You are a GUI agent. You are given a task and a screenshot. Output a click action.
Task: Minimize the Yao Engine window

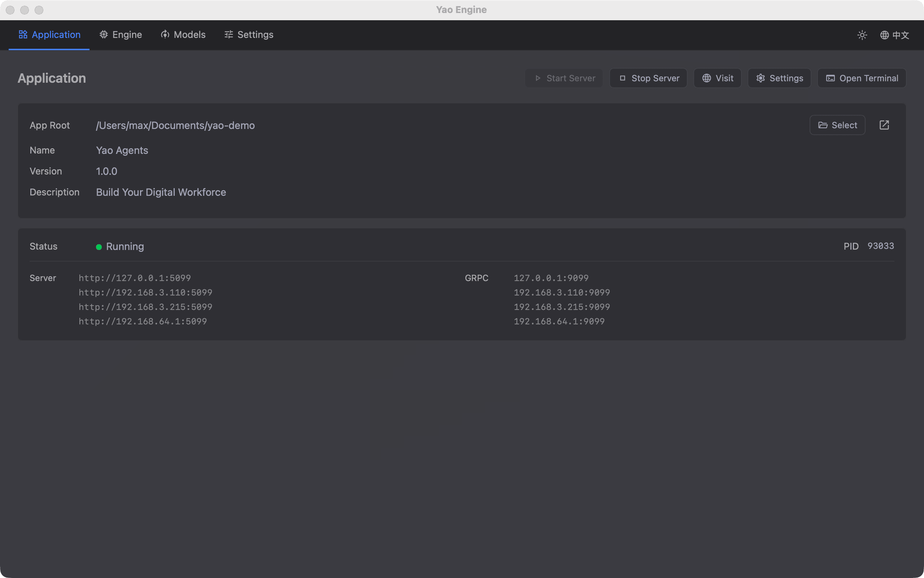tap(25, 10)
